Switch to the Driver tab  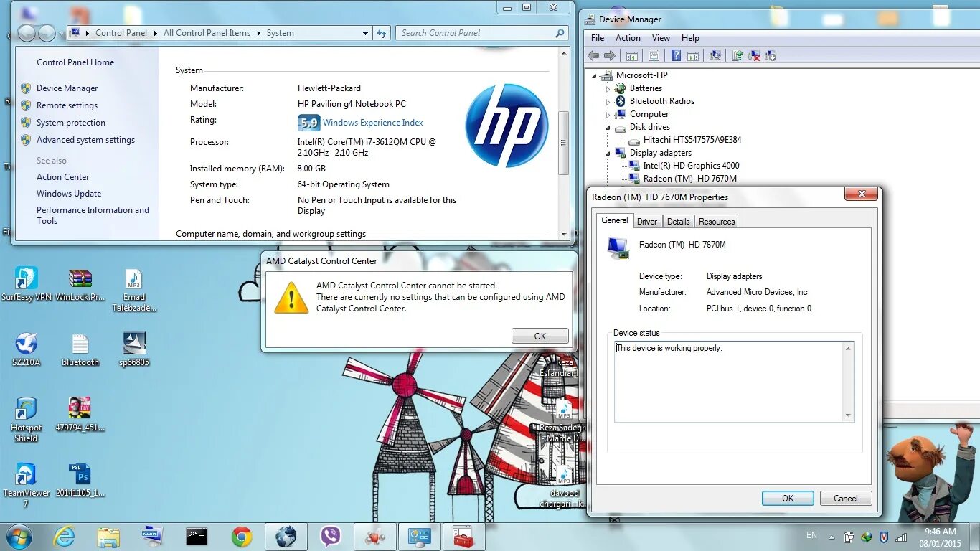[x=647, y=221]
